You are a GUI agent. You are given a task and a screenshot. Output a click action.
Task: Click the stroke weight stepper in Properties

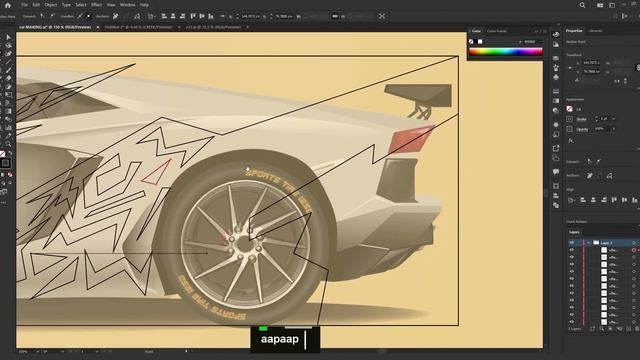pyautogui.click(x=596, y=119)
